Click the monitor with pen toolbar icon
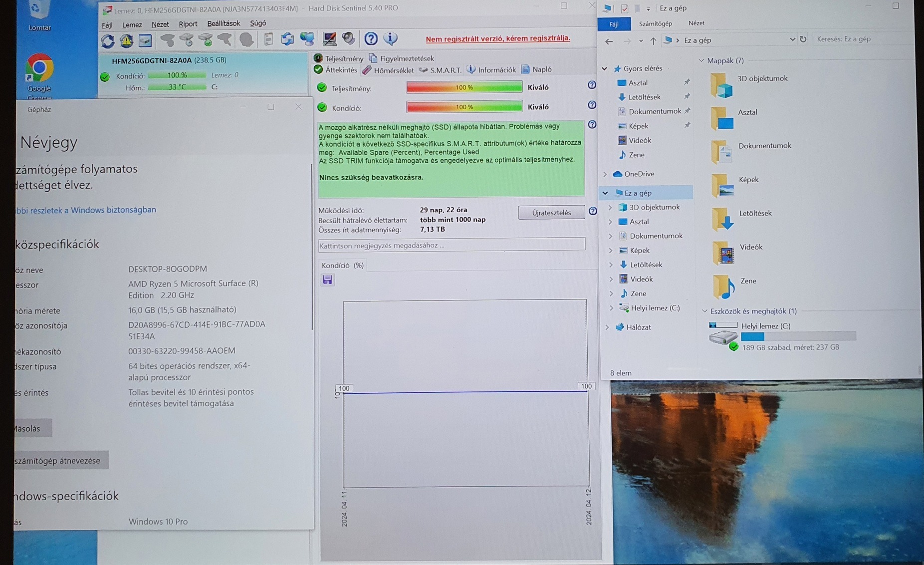The width and height of the screenshot is (924, 565). (x=329, y=38)
